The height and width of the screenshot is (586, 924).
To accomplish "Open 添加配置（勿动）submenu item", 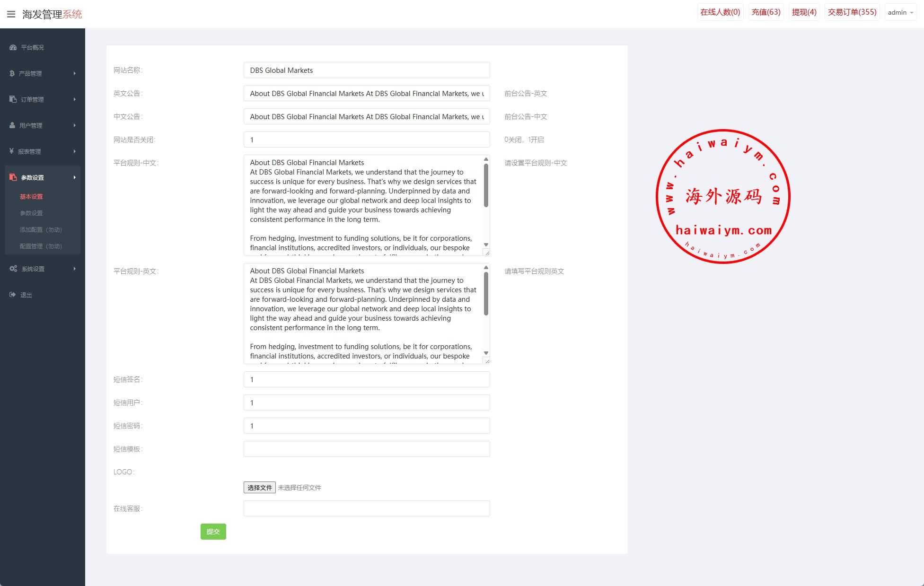I will 41,229.
